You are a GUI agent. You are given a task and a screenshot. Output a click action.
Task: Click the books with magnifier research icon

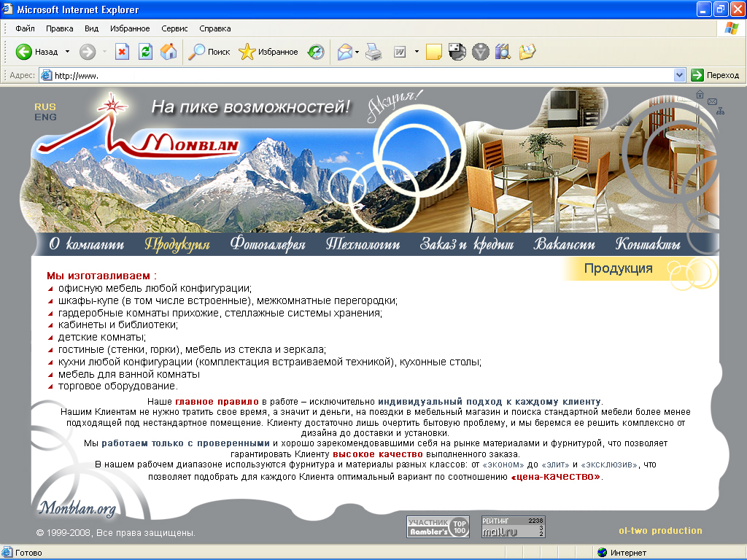tap(503, 52)
